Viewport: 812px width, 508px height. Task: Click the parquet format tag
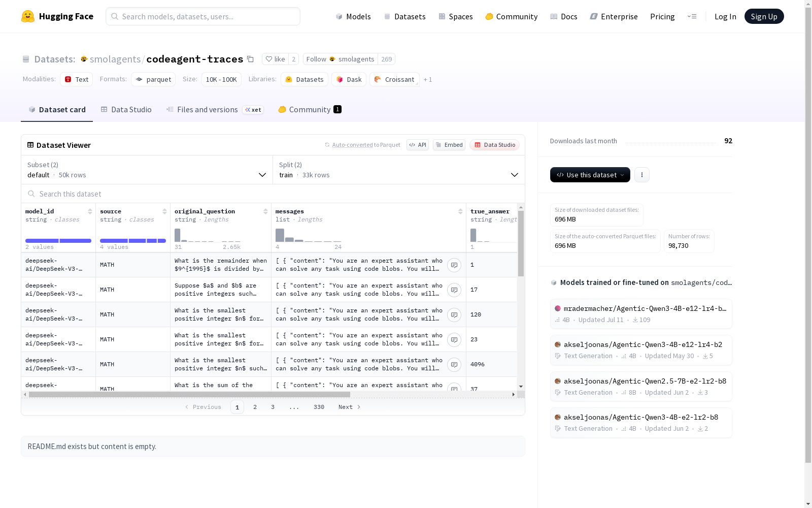(x=153, y=79)
